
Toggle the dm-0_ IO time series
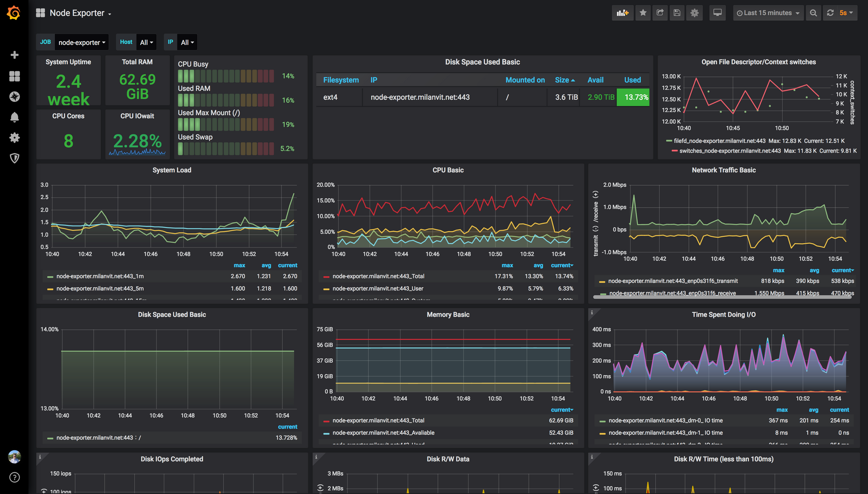(665, 421)
